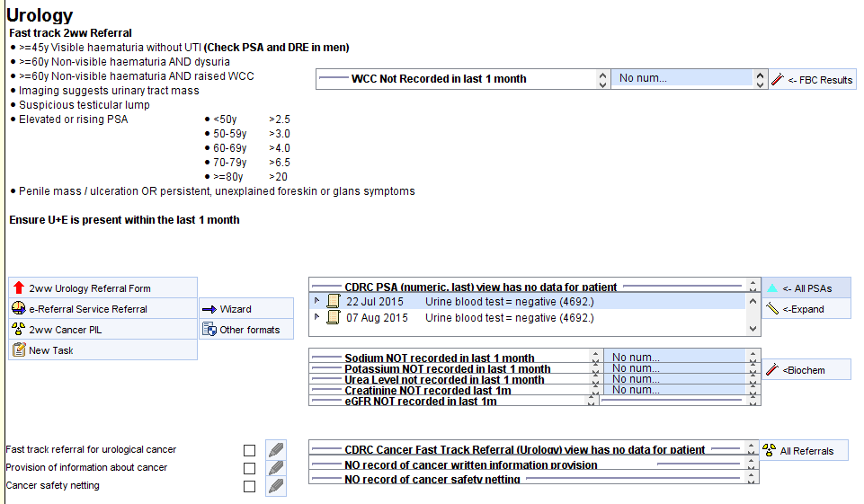Select 22 Jul 2015 Urine blood test entry
Viewport: 864px width, 504px height.
tap(528, 301)
